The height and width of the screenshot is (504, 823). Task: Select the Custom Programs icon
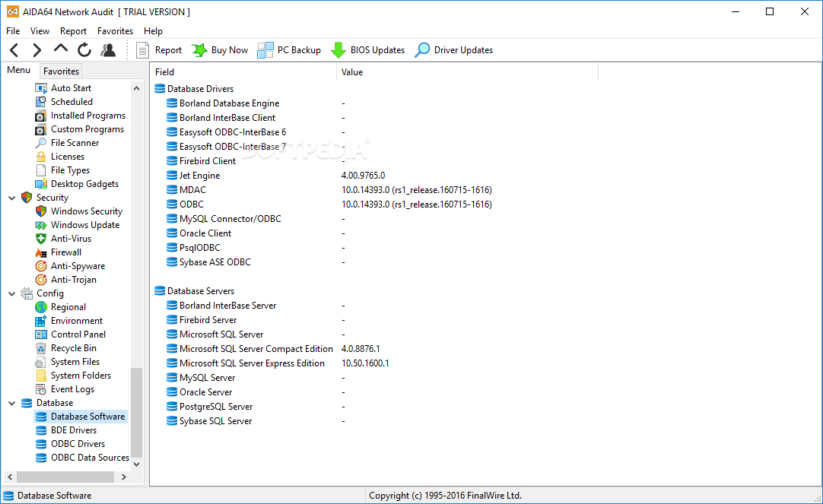40,129
